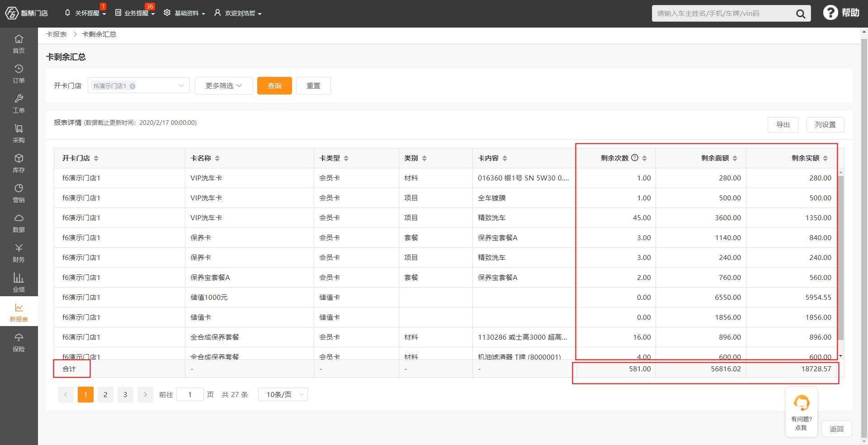The height and width of the screenshot is (445, 868).
Task: Select page 1 in pagination
Action: coord(85,394)
